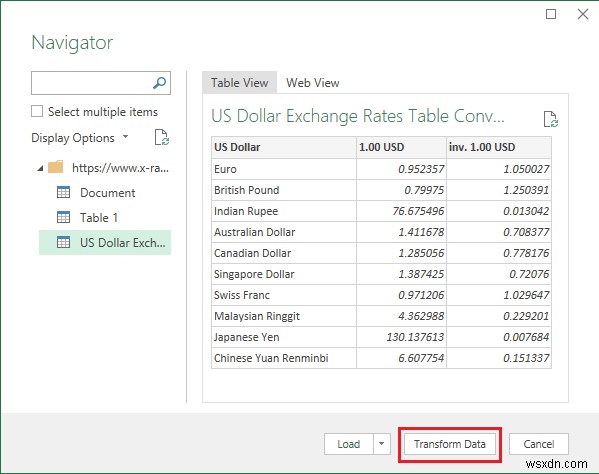This screenshot has height=474, width=599.
Task: Click into the navigator search field
Action: tap(92, 83)
